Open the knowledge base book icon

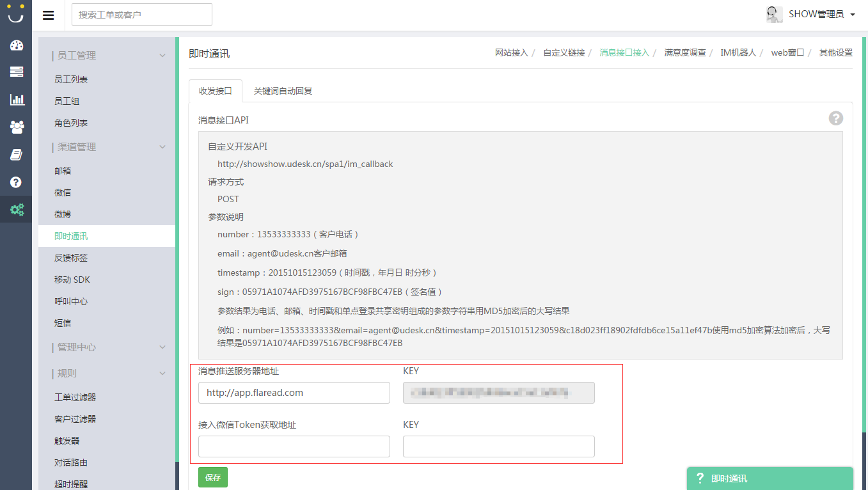click(17, 155)
